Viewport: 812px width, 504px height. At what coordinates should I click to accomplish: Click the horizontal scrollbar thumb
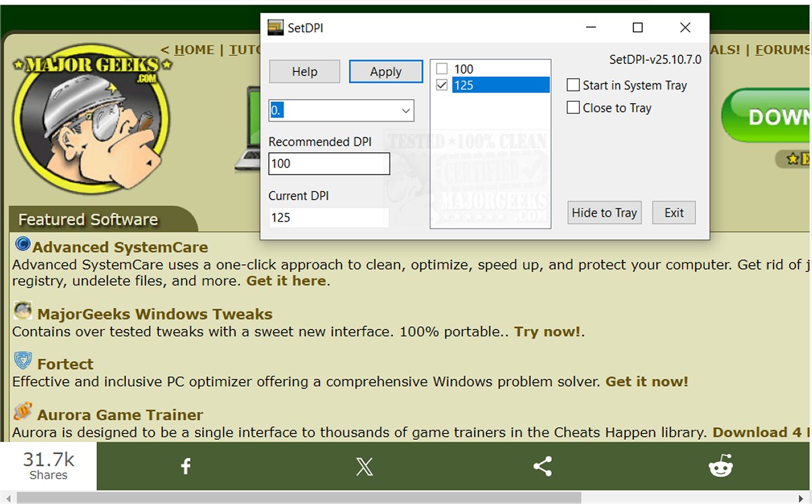click(299, 498)
